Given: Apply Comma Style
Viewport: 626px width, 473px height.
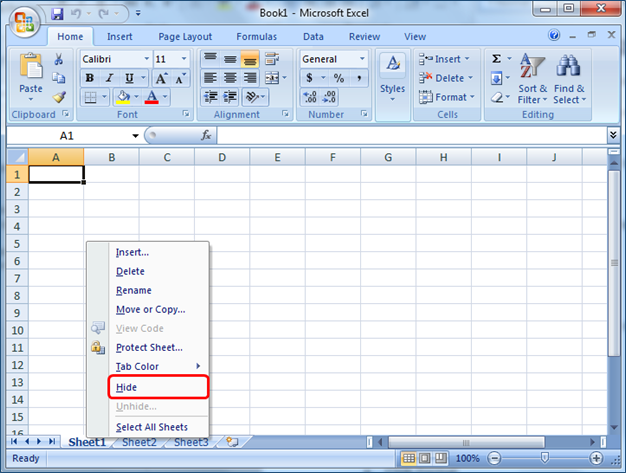Looking at the screenshot, I should pyautogui.click(x=359, y=78).
